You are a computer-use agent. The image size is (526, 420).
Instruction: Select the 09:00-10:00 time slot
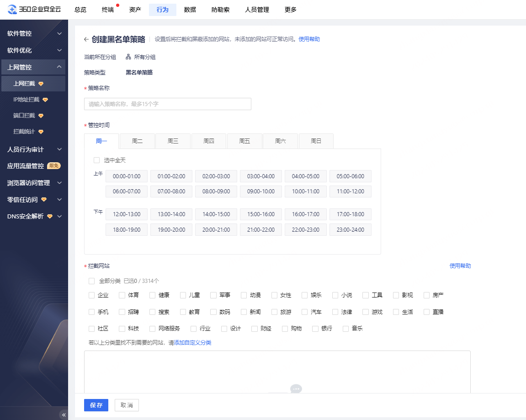point(261,191)
